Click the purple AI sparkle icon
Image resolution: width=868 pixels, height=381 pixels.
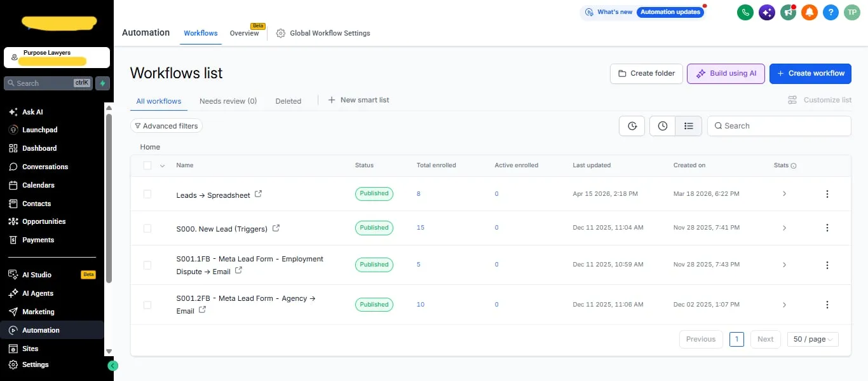[x=767, y=12]
